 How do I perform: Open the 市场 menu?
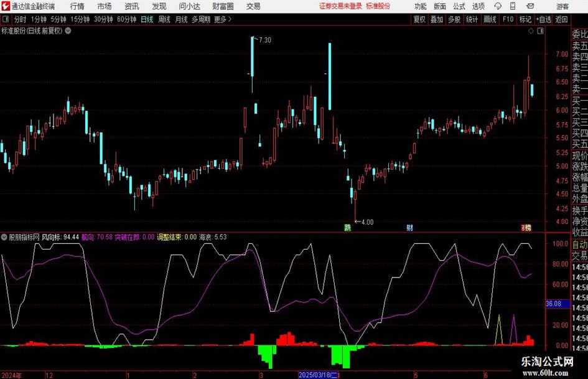pyautogui.click(x=105, y=6)
